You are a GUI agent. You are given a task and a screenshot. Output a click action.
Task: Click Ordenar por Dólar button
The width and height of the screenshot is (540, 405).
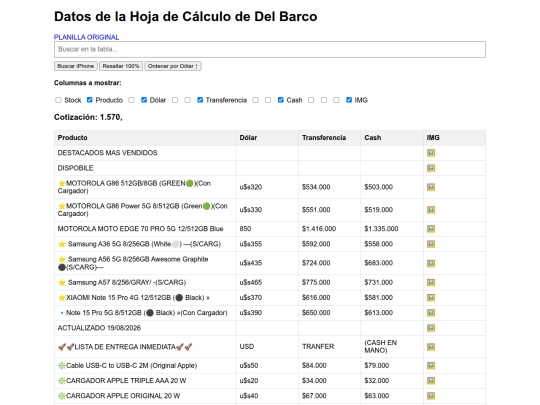point(173,66)
